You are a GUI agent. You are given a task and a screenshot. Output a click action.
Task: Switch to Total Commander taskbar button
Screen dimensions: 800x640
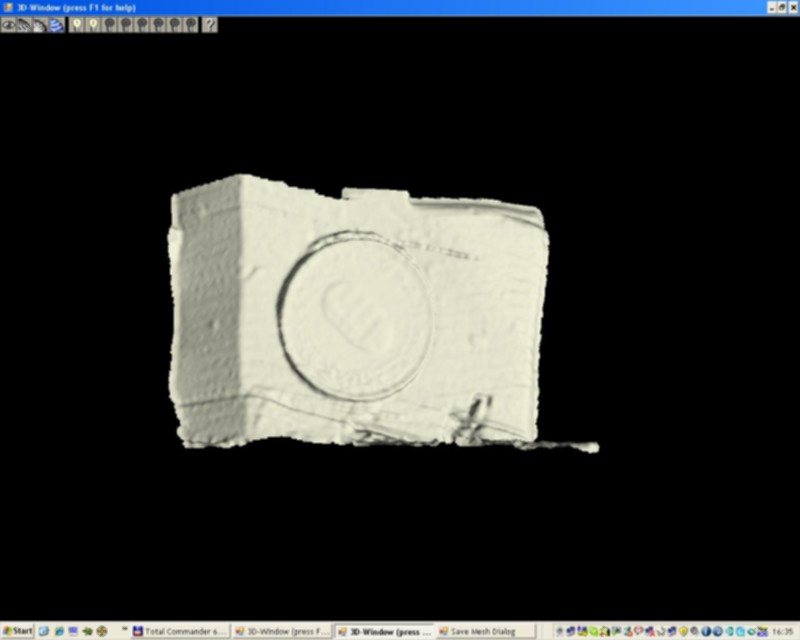point(180,632)
